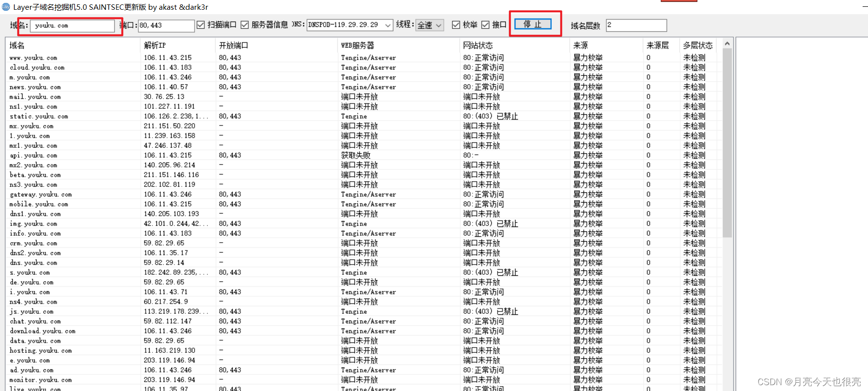This screenshot has height=391, width=868.
Task: Select row ns3.youku.com
Action: (364, 185)
